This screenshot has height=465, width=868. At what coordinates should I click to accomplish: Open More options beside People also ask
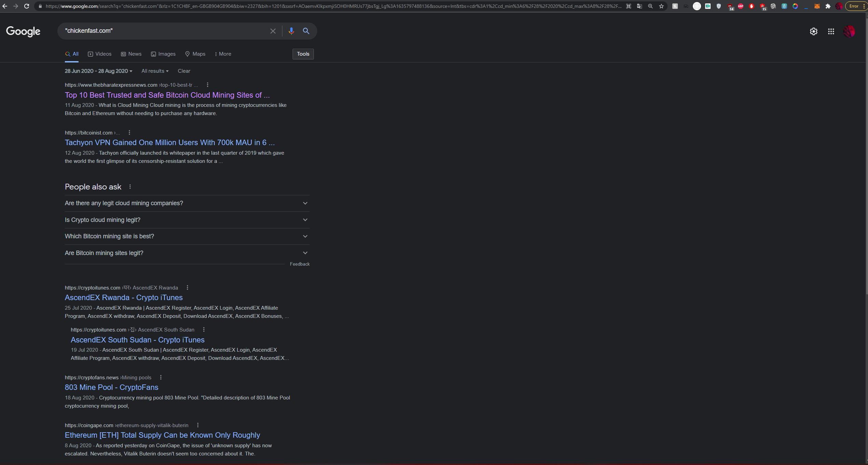pyautogui.click(x=130, y=187)
